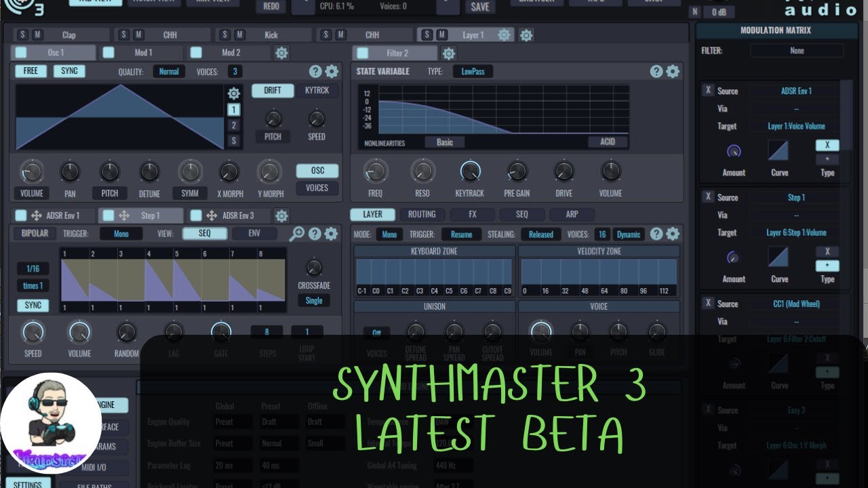Open Layer panel settings gear
Image resolution: width=868 pixels, height=488 pixels.
point(673,234)
